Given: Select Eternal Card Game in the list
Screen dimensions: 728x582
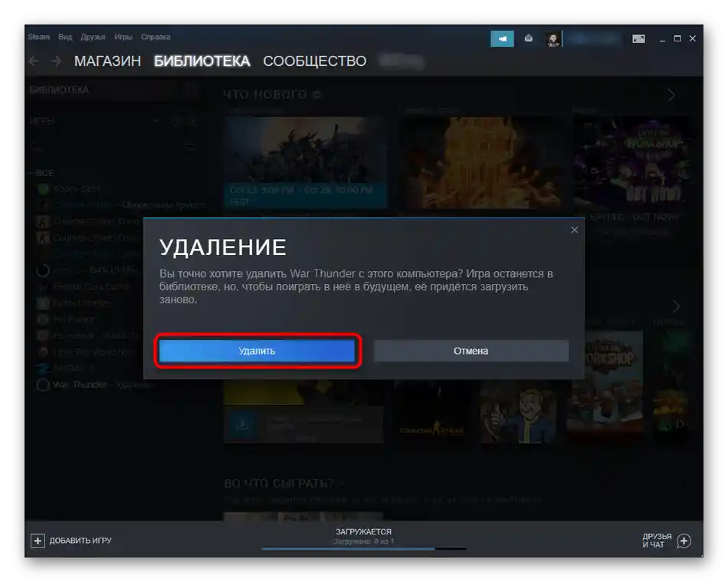Looking at the screenshot, I should pos(91,287).
